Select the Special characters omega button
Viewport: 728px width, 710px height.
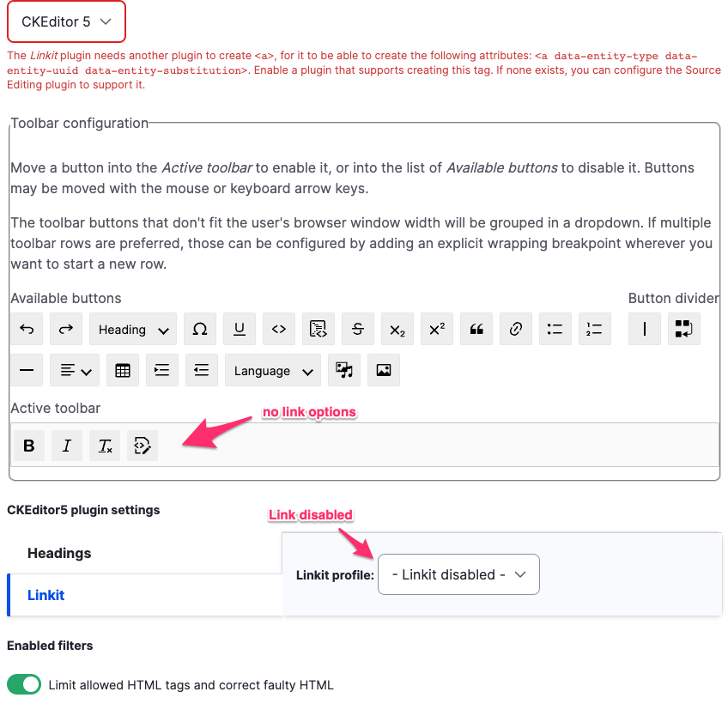click(200, 329)
